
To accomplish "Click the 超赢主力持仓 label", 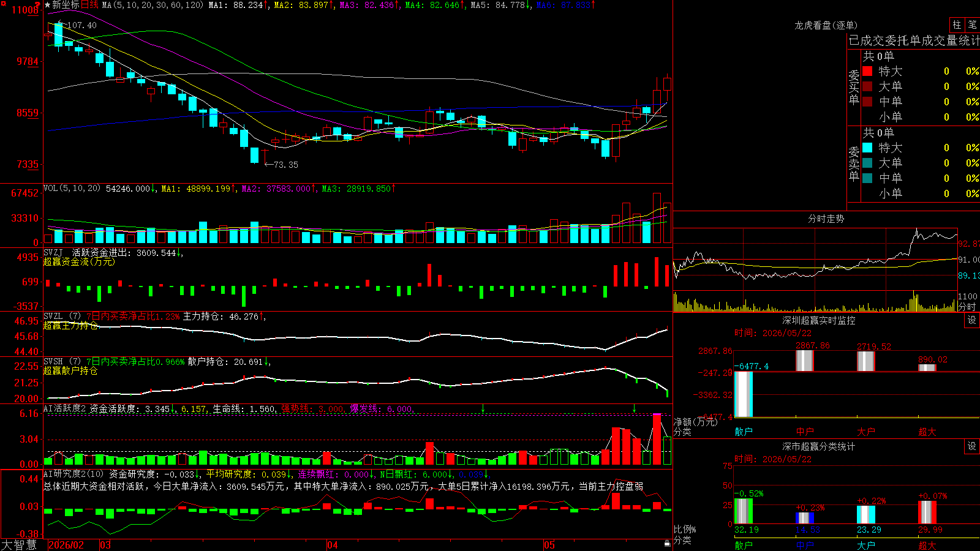I will [x=70, y=326].
